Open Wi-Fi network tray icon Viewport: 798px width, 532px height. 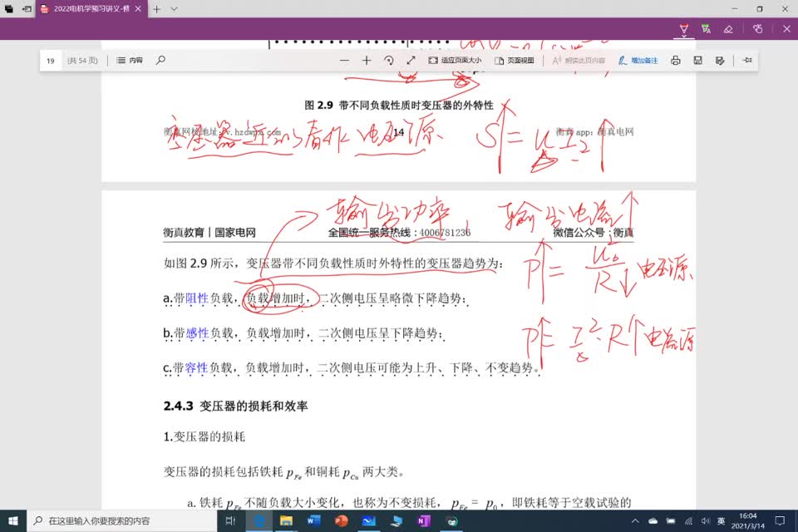[x=688, y=521]
